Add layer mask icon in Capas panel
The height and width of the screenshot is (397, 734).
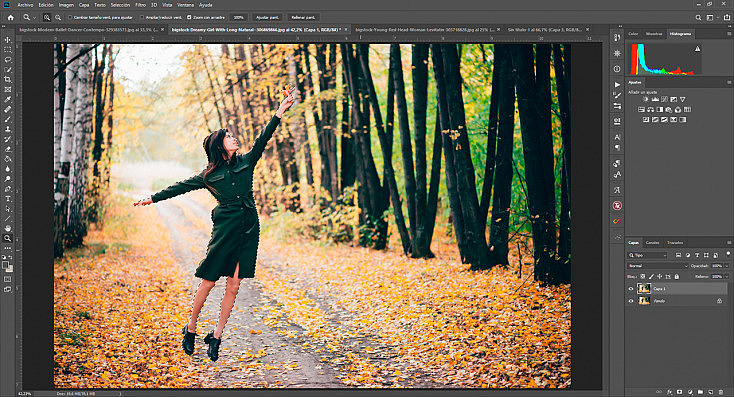point(680,392)
